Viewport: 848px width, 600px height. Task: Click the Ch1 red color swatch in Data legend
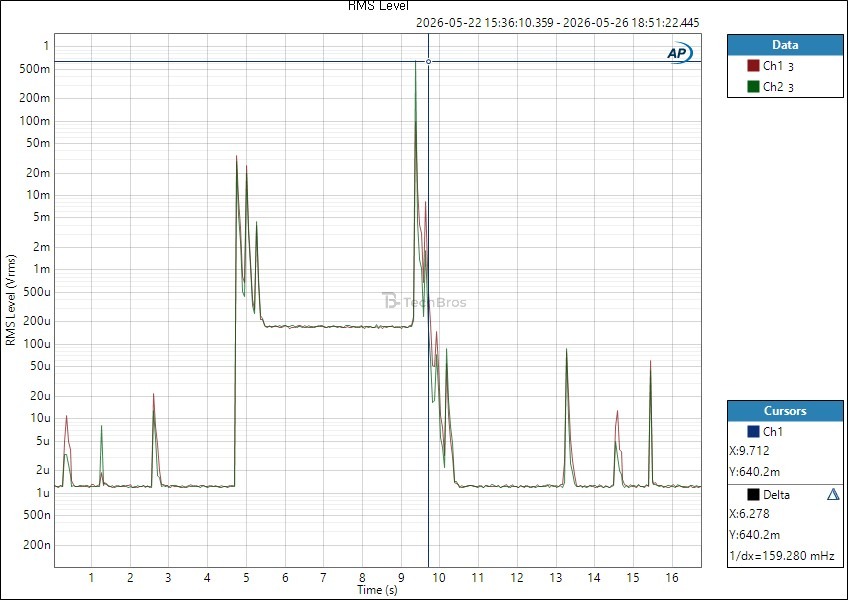click(753, 65)
